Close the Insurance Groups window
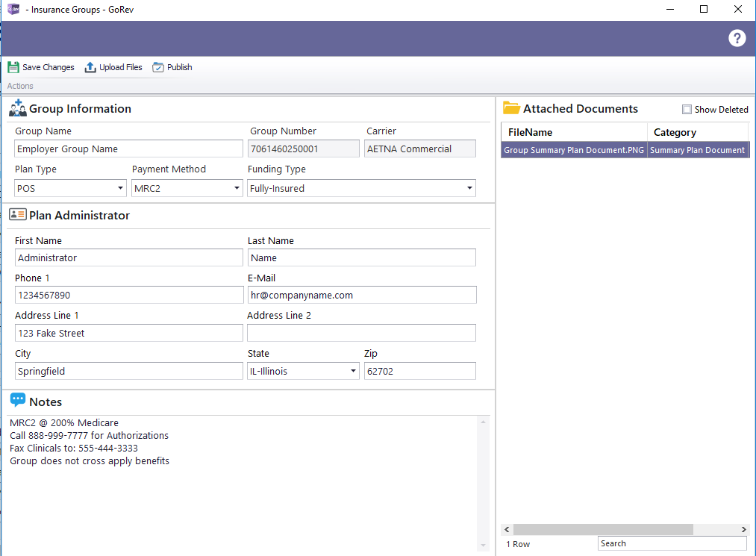This screenshot has height=556, width=756. (737, 9)
